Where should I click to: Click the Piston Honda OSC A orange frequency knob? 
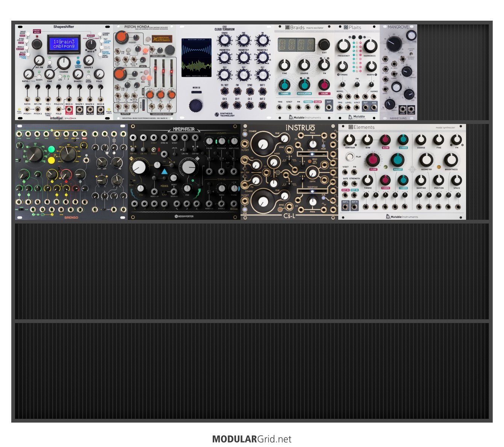tap(121, 37)
